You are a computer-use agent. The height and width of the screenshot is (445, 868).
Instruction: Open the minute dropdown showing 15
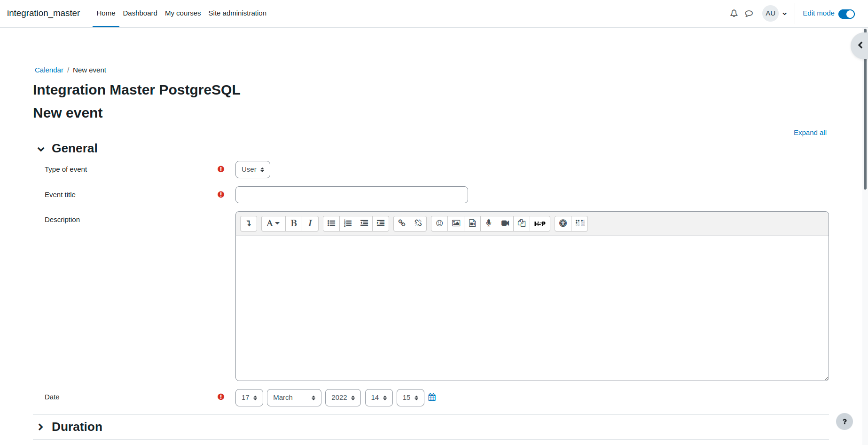pos(410,397)
